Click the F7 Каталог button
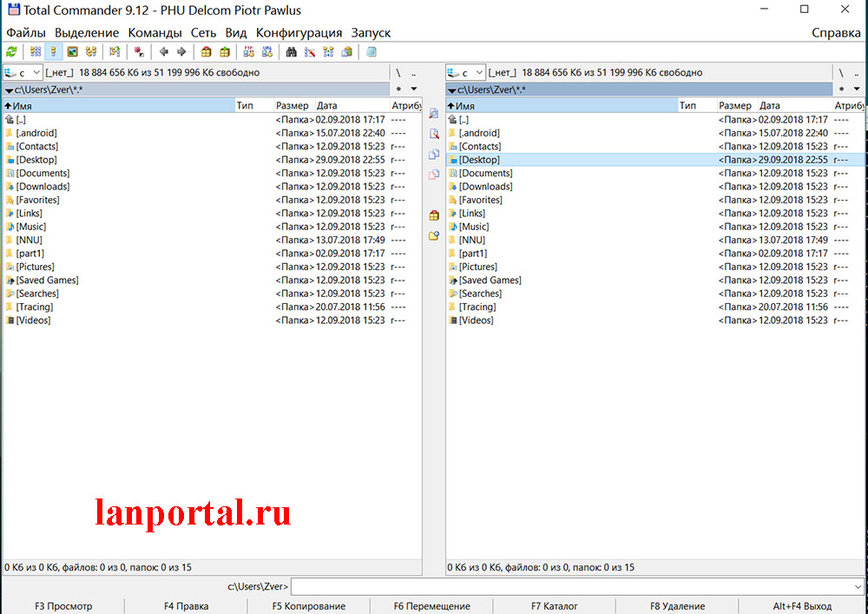The width and height of the screenshot is (868, 614). tap(554, 606)
